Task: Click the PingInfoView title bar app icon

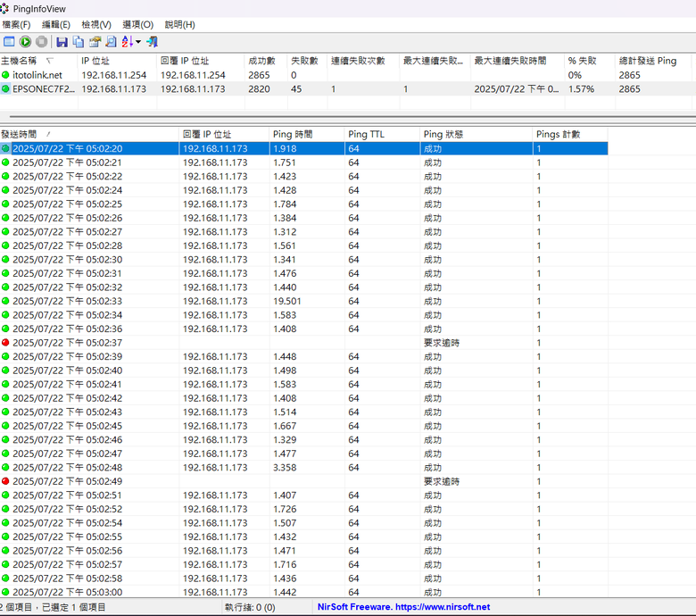Action: [4, 8]
